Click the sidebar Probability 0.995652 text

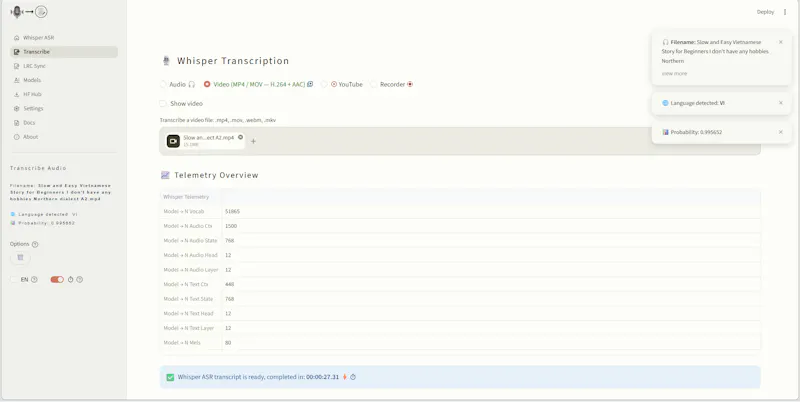coord(46,223)
